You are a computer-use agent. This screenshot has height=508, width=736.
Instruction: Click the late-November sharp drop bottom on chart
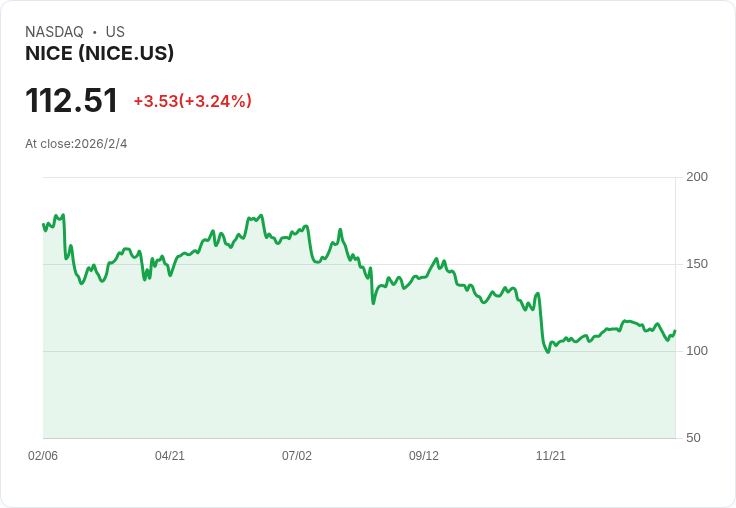tap(547, 352)
